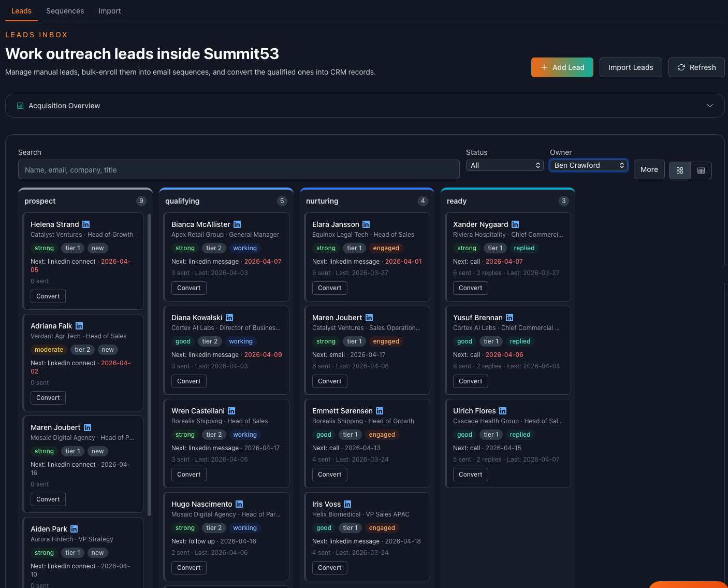
Task: Click Ulrich Flores LinkedIn icon
Action: 503,411
